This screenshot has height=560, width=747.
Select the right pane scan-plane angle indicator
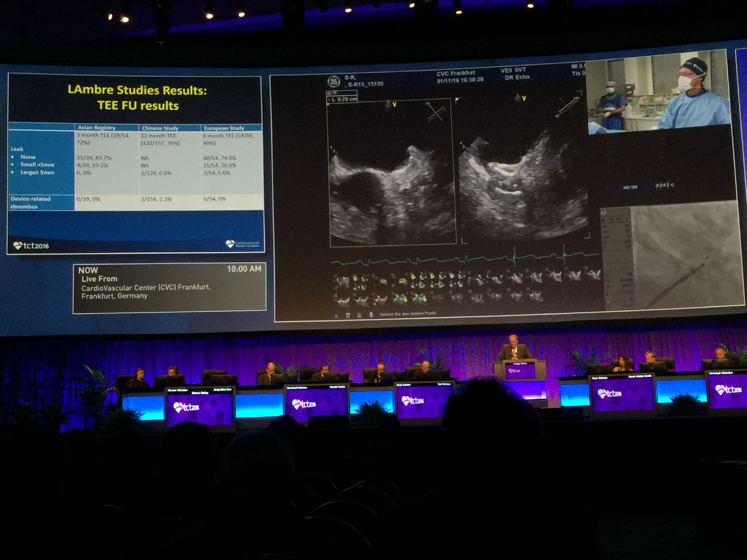coord(568,106)
